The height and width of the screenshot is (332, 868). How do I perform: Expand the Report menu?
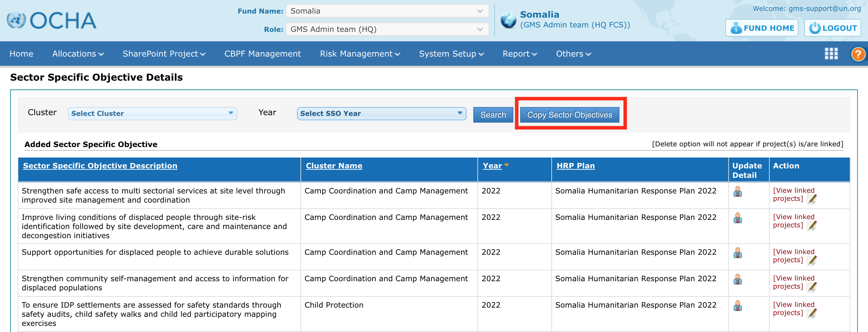coord(520,54)
